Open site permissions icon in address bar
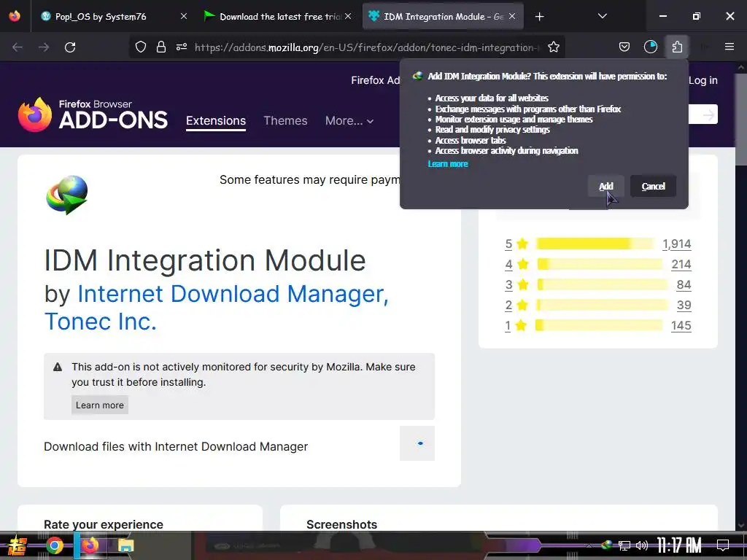 point(182,47)
